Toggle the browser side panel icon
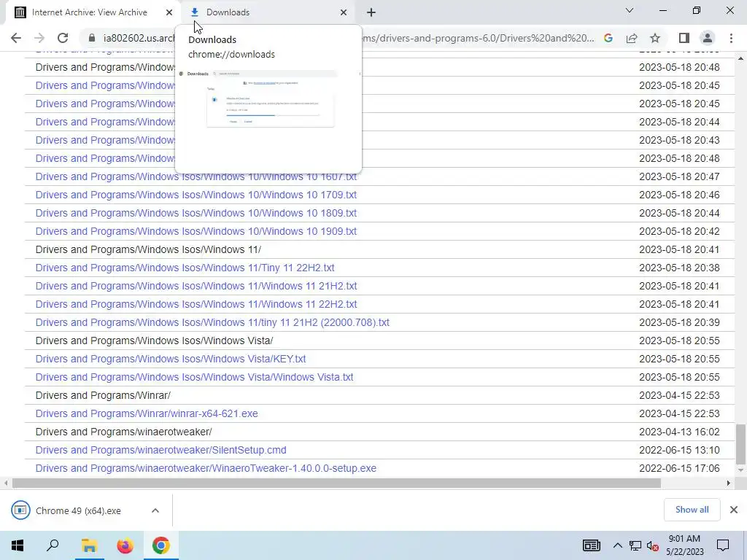This screenshot has height=560, width=747. tap(684, 38)
